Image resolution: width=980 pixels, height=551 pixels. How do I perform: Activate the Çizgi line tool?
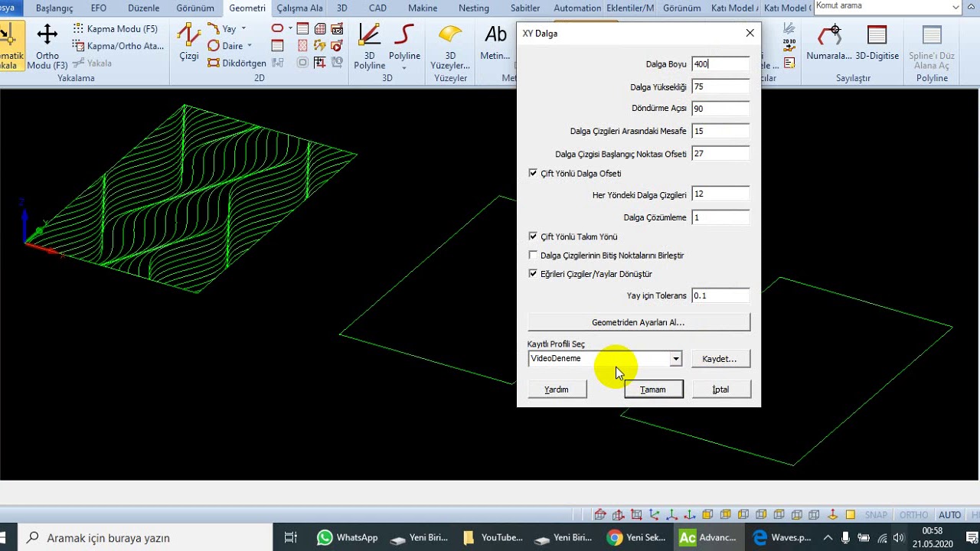pos(188,42)
